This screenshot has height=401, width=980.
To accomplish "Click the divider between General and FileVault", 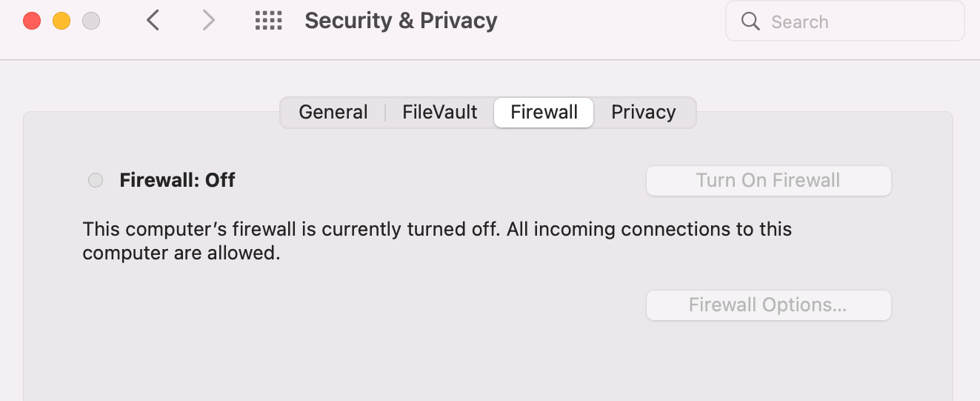I will [x=386, y=112].
